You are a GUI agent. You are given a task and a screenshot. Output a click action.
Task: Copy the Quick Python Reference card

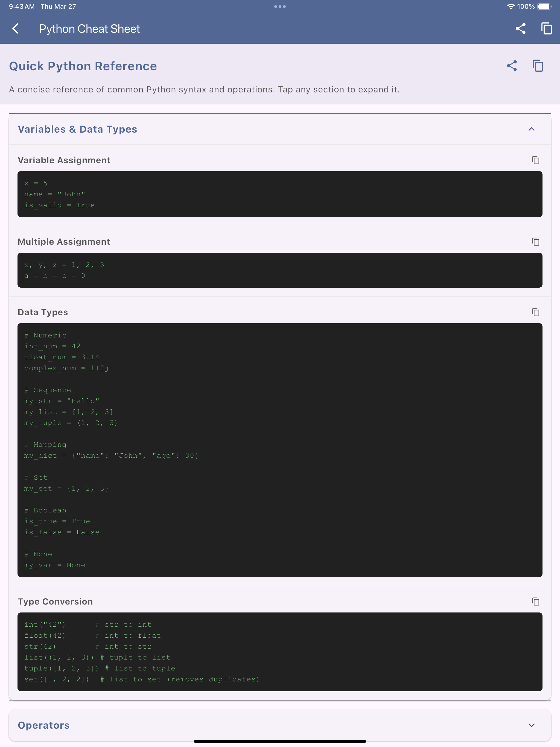tap(537, 66)
